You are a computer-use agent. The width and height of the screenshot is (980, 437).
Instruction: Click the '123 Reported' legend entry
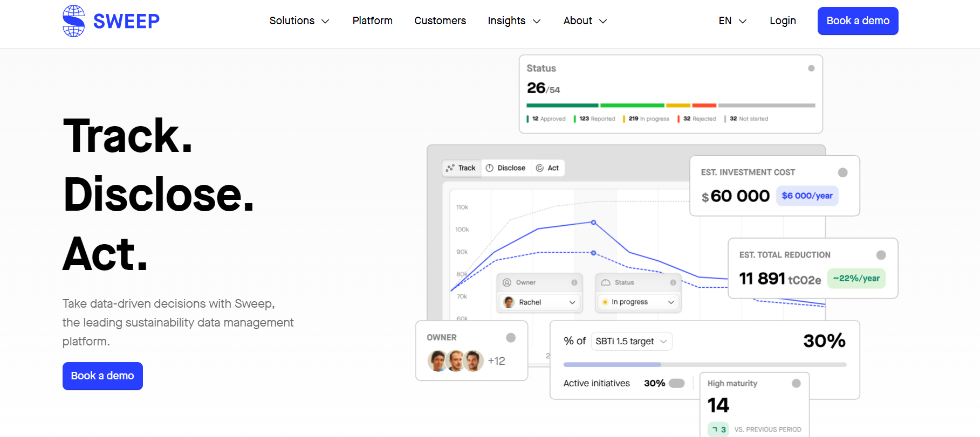tap(594, 119)
